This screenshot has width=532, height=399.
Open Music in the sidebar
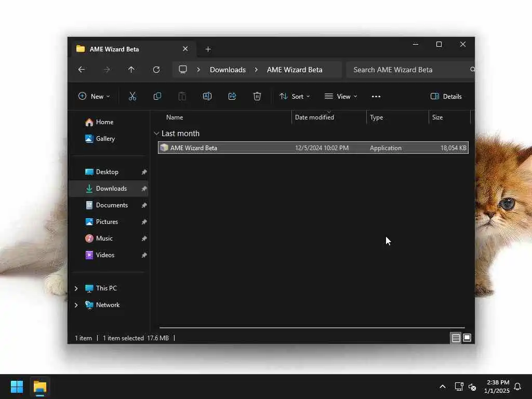coord(104,238)
